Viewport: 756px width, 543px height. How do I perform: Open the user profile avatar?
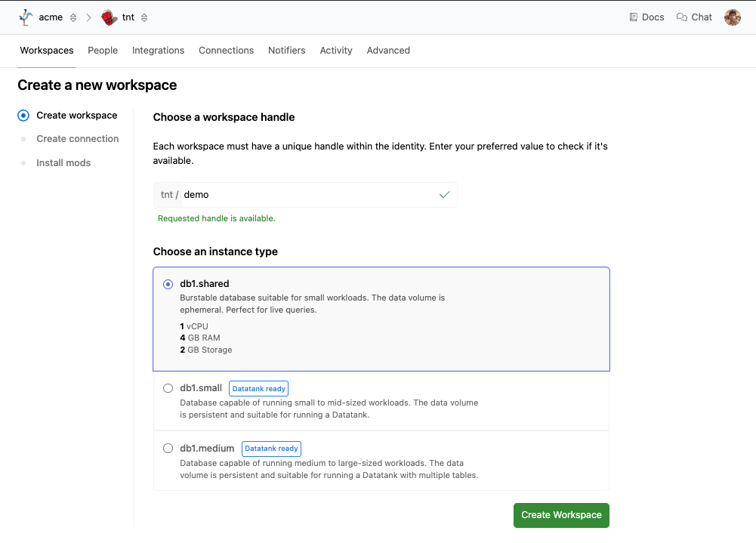(x=732, y=17)
